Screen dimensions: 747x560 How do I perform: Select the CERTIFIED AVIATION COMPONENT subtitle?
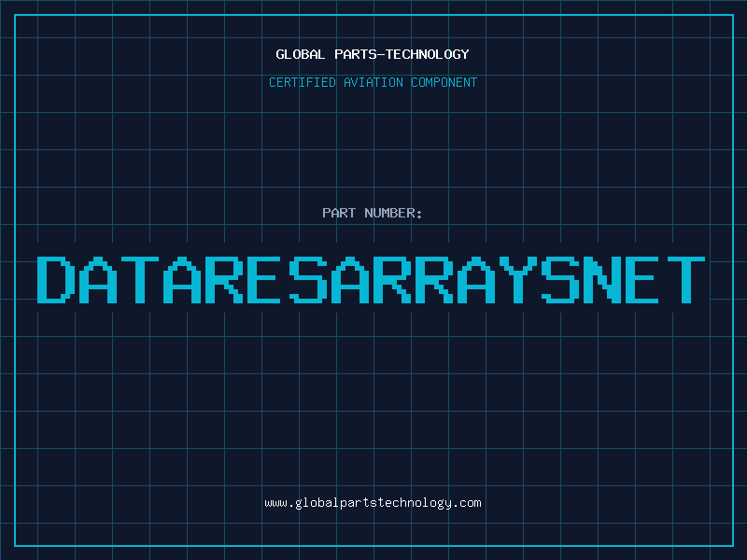coord(373,82)
